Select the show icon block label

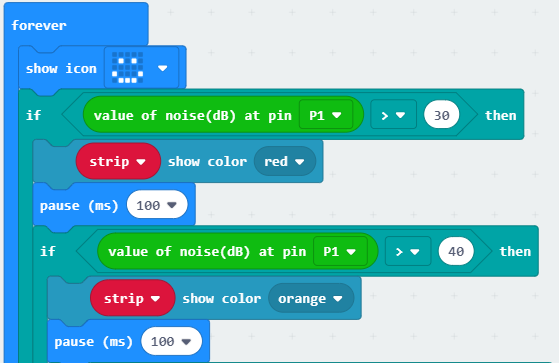[x=61, y=68]
